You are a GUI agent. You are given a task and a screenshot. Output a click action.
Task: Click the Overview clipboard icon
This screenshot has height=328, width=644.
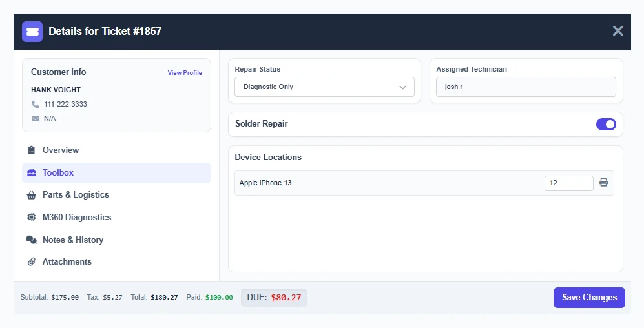click(32, 150)
